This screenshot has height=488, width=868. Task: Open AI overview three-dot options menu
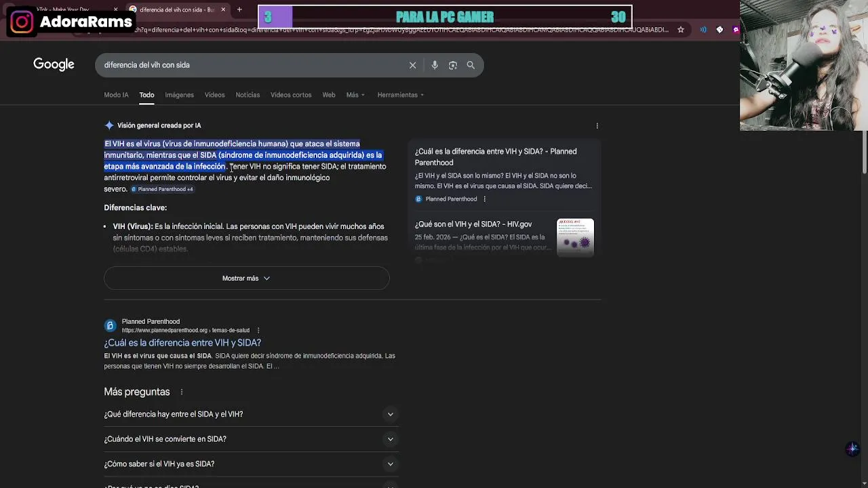[597, 125]
